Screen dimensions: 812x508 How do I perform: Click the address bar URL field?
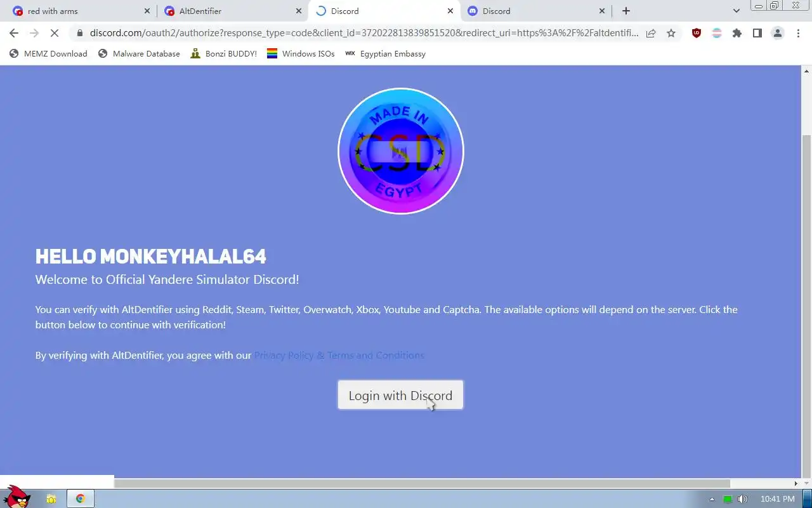pyautogui.click(x=364, y=33)
